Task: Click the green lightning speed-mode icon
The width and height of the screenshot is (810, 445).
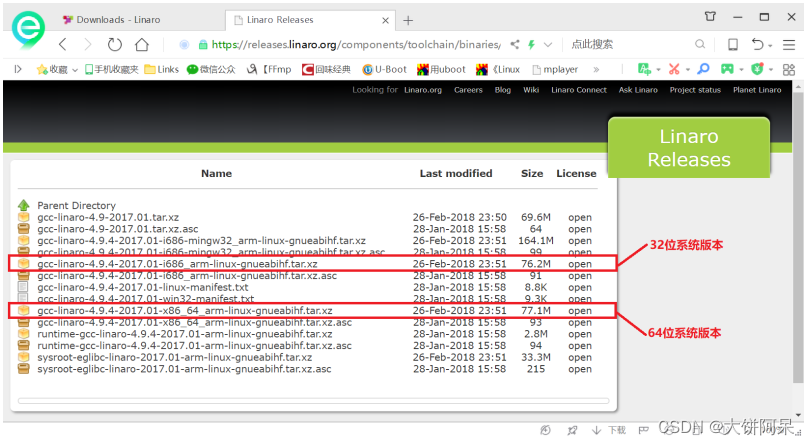Action: tap(531, 44)
